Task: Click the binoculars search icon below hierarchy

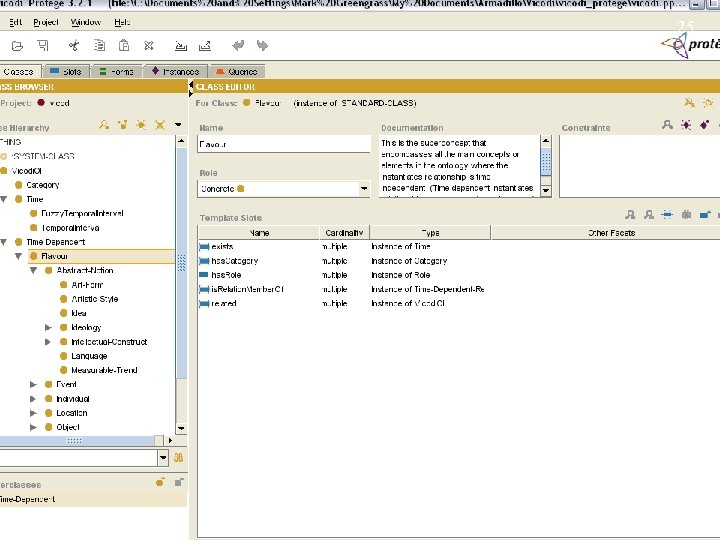Action: tap(179, 457)
